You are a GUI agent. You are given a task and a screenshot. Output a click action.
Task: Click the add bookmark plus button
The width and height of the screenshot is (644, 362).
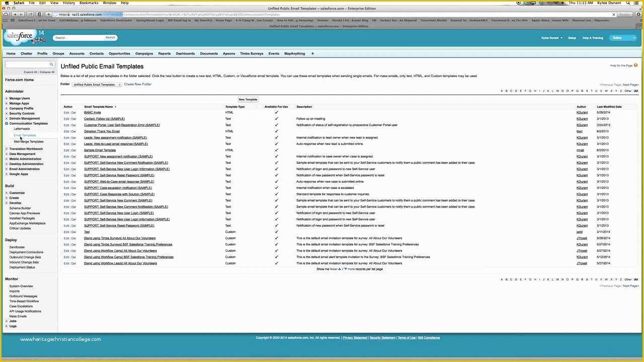coord(48,15)
